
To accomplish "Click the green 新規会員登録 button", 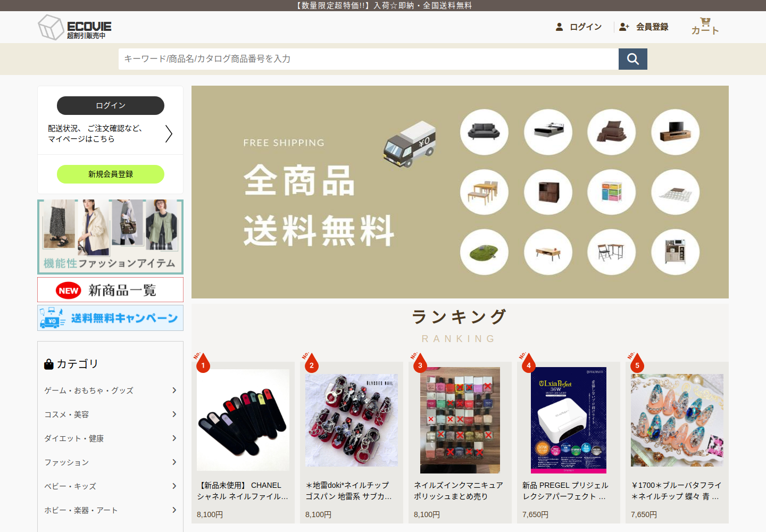I will 111,174.
